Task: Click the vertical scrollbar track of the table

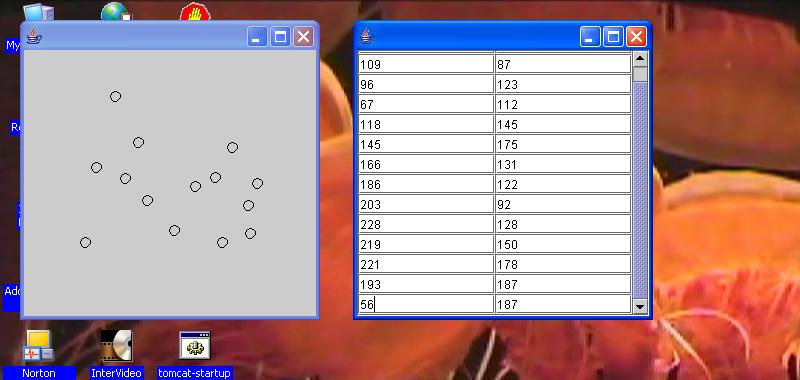Action: coord(640,190)
